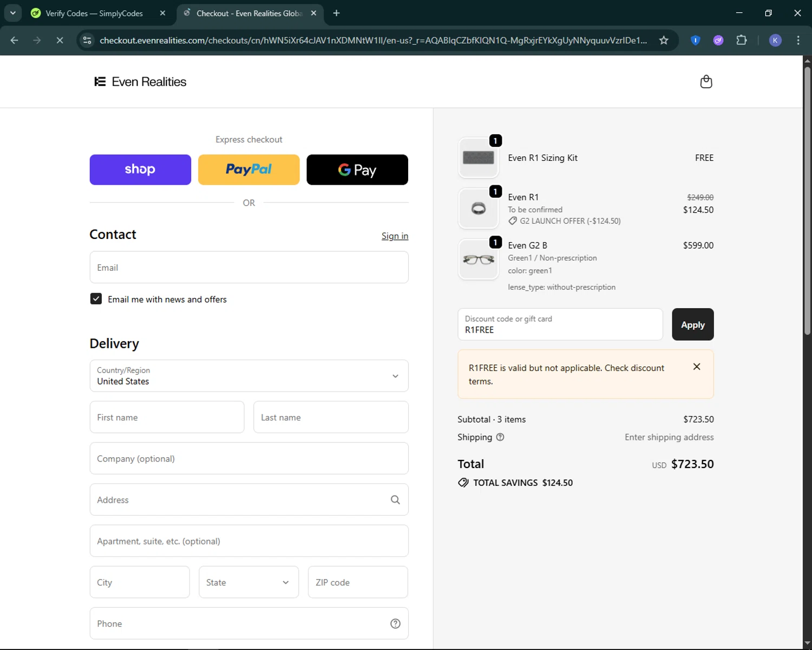Click the $723.50 total amount
Image resolution: width=812 pixels, height=650 pixels.
pyautogui.click(x=692, y=464)
